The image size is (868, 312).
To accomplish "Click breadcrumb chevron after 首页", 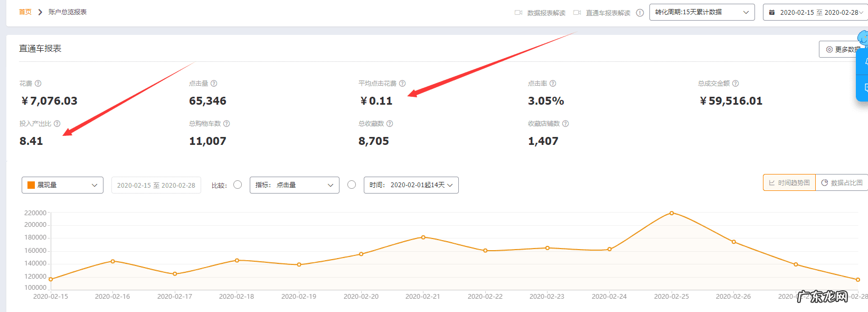I will pos(40,12).
